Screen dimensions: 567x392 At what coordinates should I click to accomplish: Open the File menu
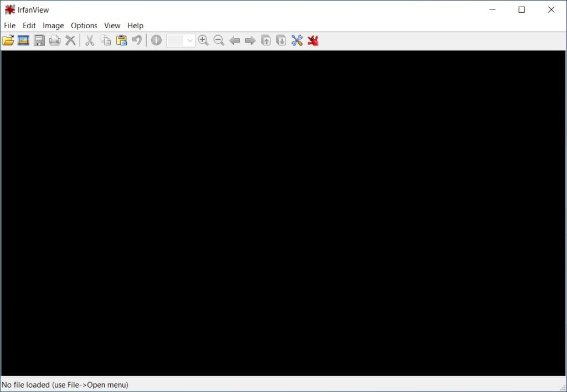tap(10, 25)
